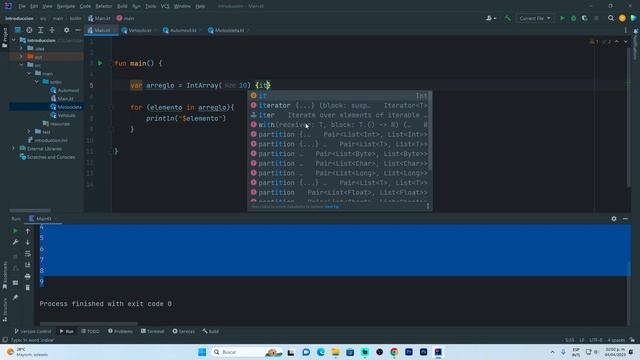Viewport: 640px width, 360px height.
Task: Open the user account dropdown icon
Action: point(491,18)
